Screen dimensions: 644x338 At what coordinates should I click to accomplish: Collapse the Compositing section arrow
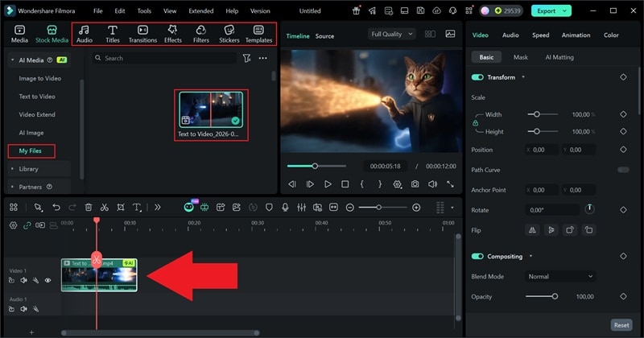[x=530, y=256]
